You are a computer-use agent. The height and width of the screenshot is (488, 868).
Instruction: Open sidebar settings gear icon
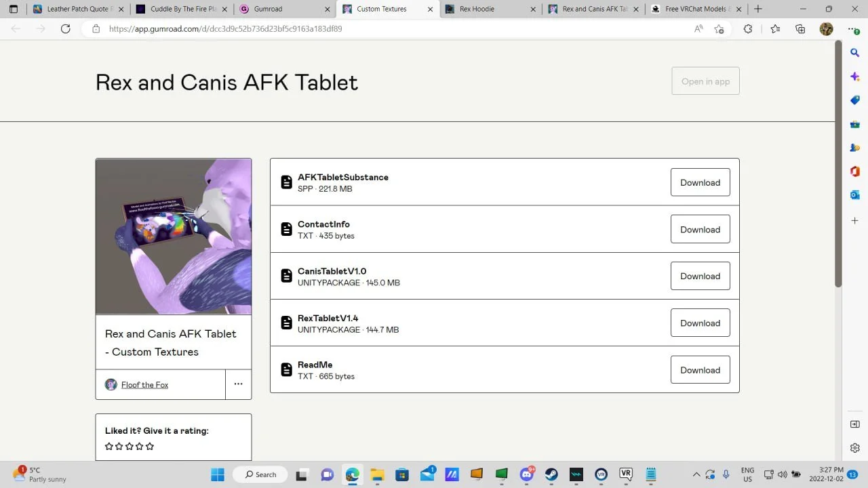click(855, 448)
